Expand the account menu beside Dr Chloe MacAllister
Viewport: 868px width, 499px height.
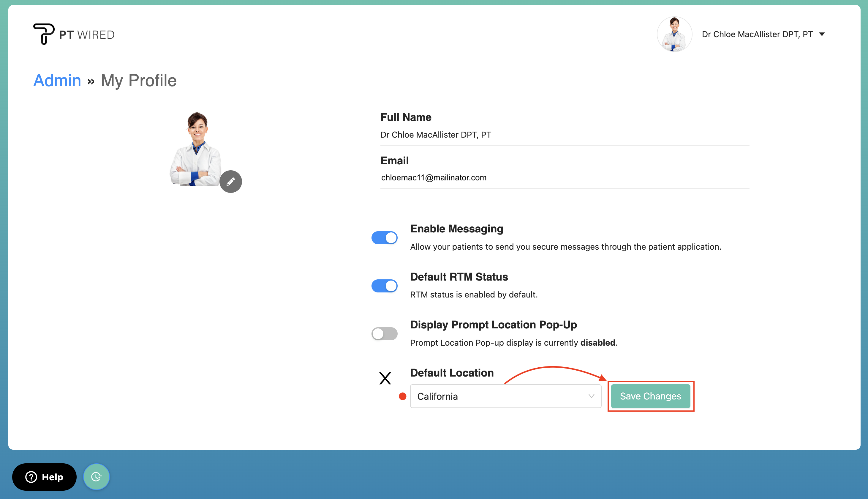pyautogui.click(x=822, y=34)
